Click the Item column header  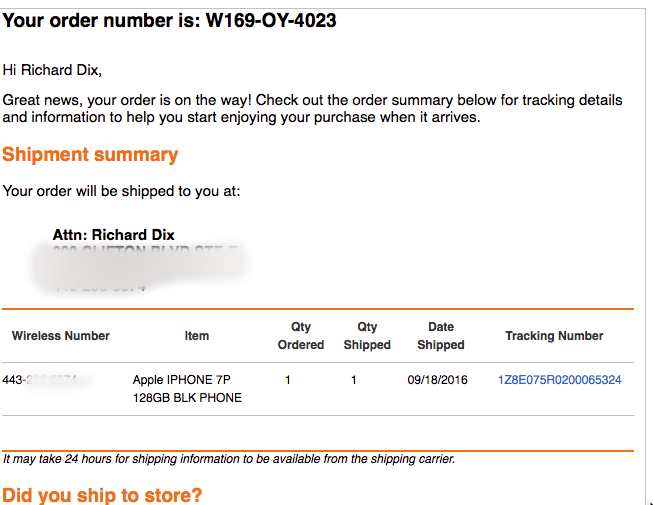(x=197, y=336)
